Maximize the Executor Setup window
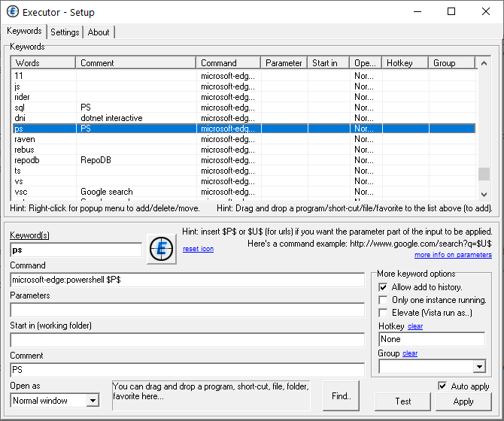Screen dimensions: 504x421 451,11
